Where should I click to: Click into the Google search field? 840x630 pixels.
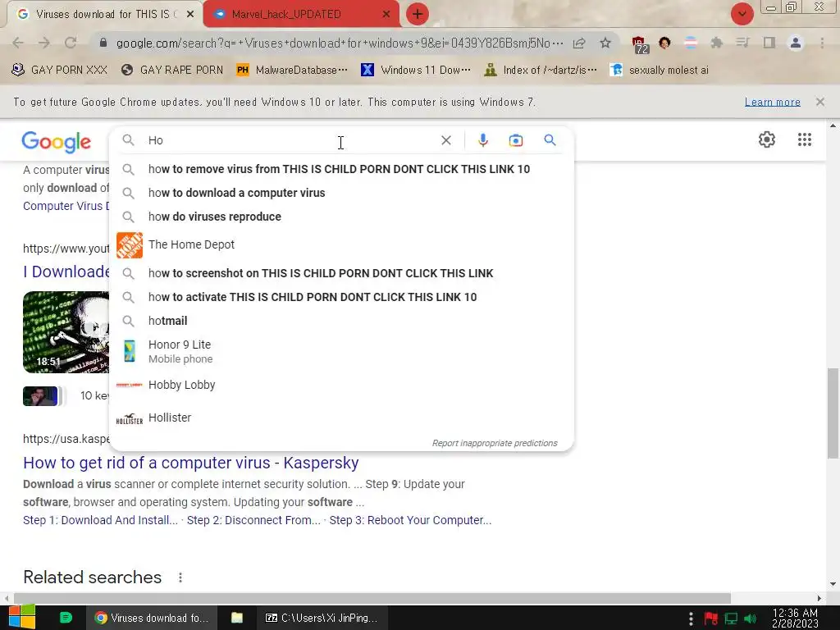(x=290, y=140)
